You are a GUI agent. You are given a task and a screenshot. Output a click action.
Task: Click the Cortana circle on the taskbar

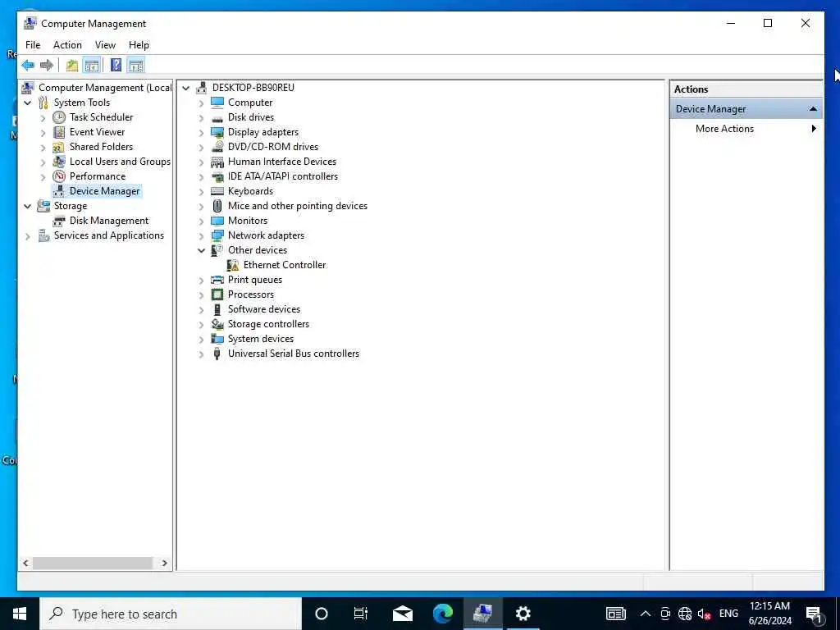[x=321, y=614]
